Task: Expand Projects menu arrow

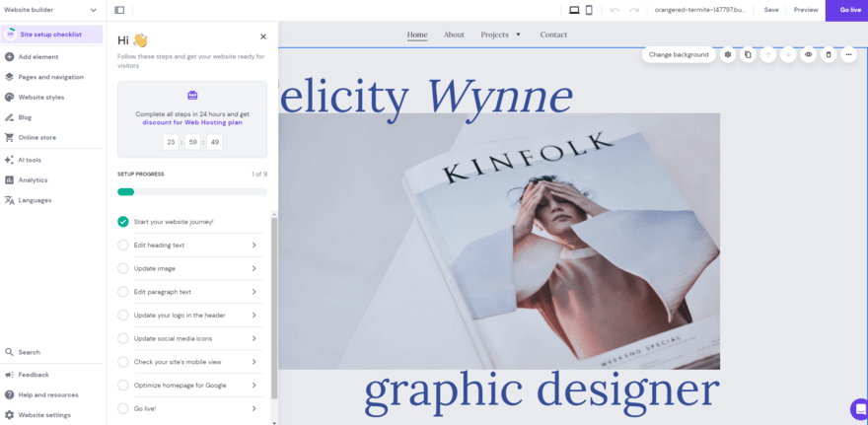Action: tap(518, 35)
